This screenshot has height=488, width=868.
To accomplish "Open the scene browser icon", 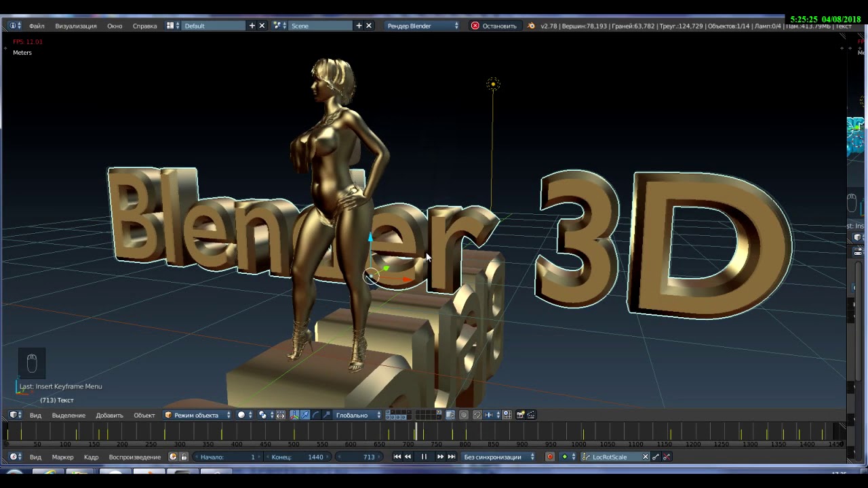I will click(279, 26).
